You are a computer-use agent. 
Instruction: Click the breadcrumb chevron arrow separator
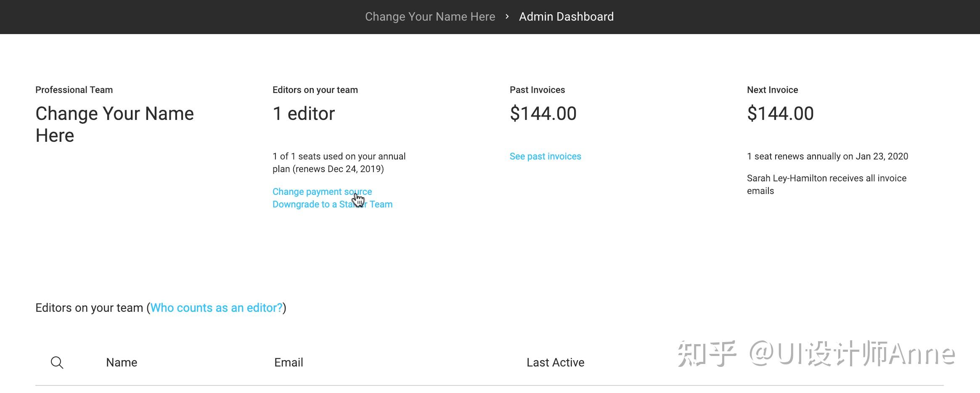(x=507, y=16)
